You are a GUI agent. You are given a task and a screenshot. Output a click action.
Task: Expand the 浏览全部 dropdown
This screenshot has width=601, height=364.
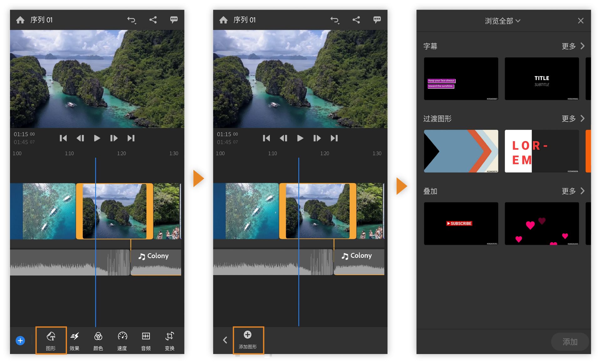(502, 21)
